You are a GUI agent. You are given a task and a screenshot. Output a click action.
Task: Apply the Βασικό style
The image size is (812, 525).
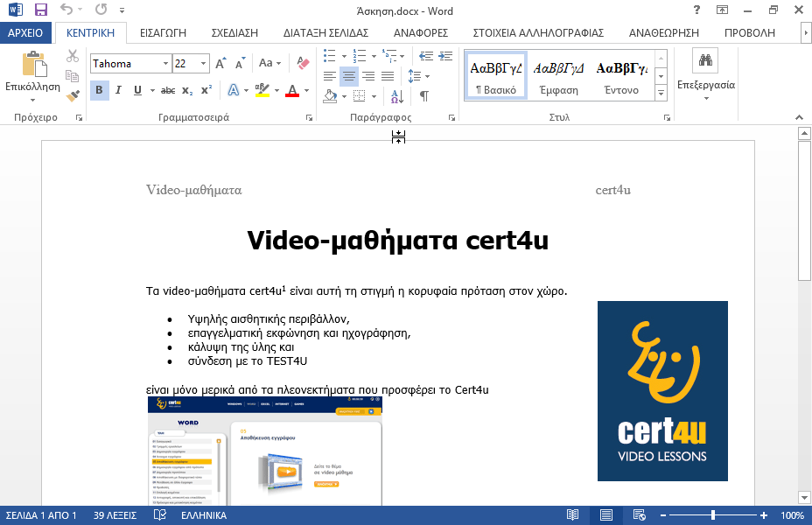496,75
